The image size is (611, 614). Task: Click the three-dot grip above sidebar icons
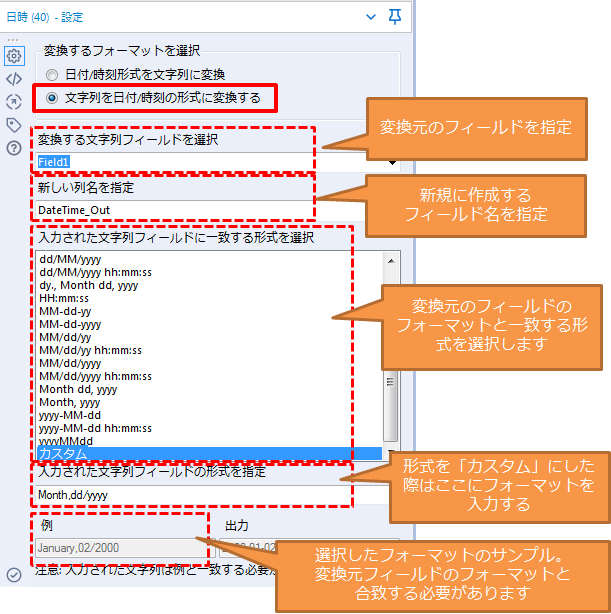tap(13, 39)
